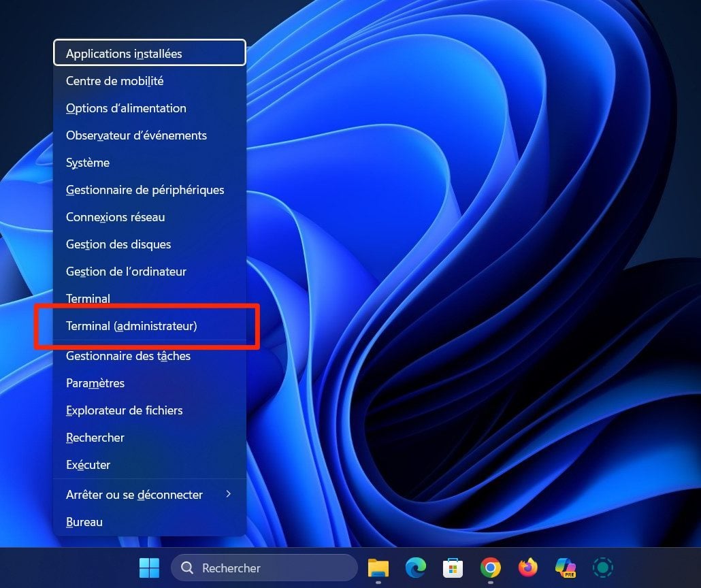
Task: Click the magnifier icon in taskbar search
Action: pos(187,568)
